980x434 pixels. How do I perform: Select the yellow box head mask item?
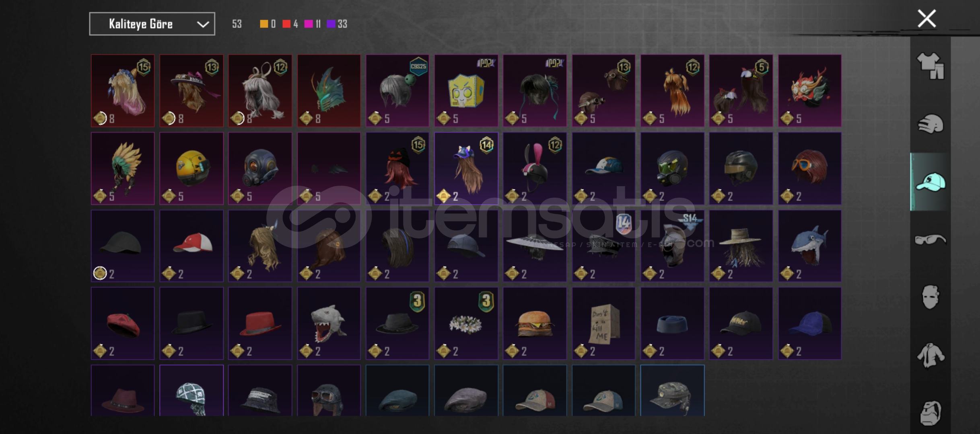pyautogui.click(x=466, y=91)
